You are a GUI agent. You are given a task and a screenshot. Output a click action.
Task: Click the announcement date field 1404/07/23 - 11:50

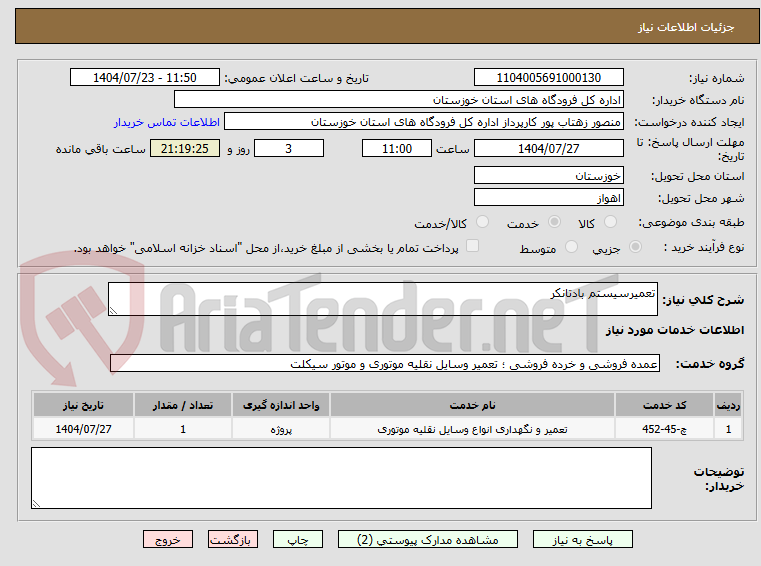145,78
